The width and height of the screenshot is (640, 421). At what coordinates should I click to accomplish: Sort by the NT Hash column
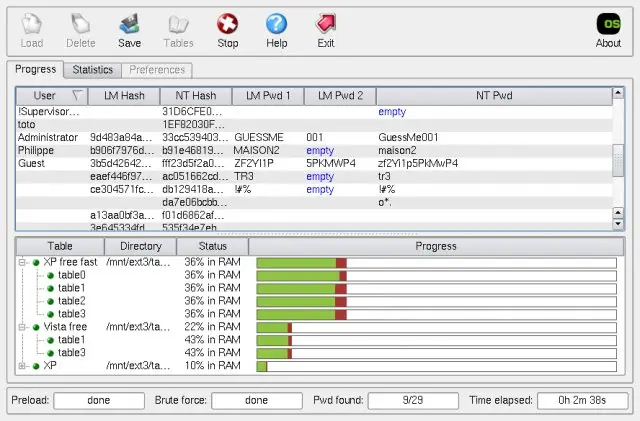point(196,96)
